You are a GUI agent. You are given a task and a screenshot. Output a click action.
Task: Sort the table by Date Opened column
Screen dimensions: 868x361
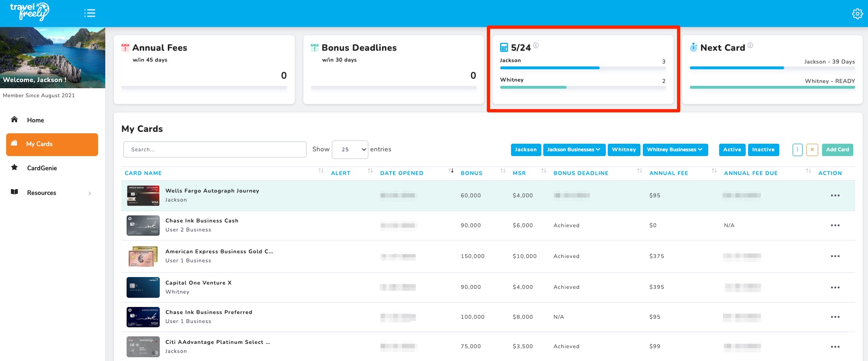402,173
